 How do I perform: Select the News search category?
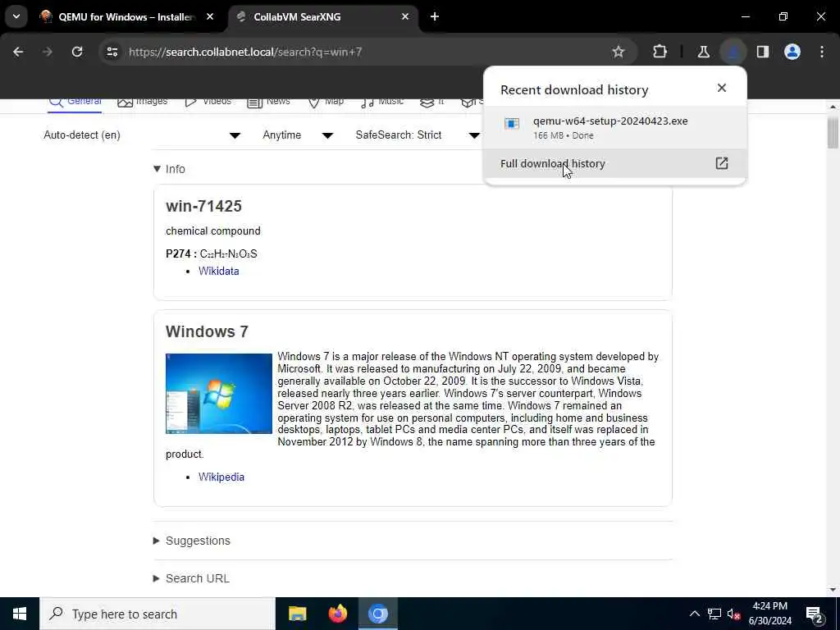pos(268,101)
